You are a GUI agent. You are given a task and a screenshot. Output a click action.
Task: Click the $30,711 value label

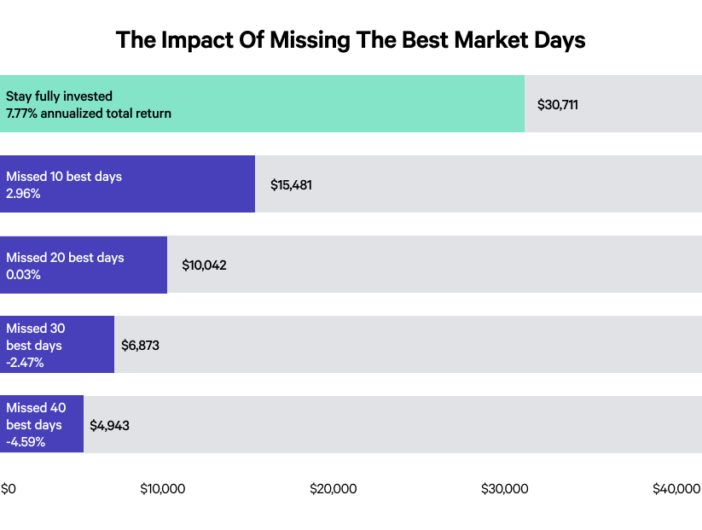tap(558, 104)
